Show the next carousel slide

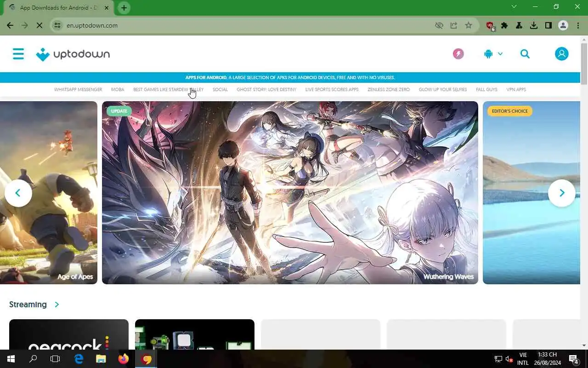coord(562,193)
